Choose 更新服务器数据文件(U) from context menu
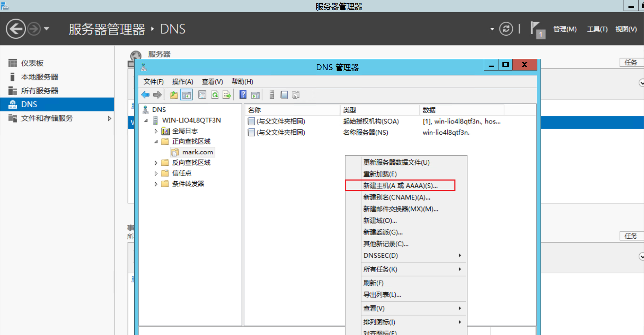The image size is (644, 335). coord(406,162)
